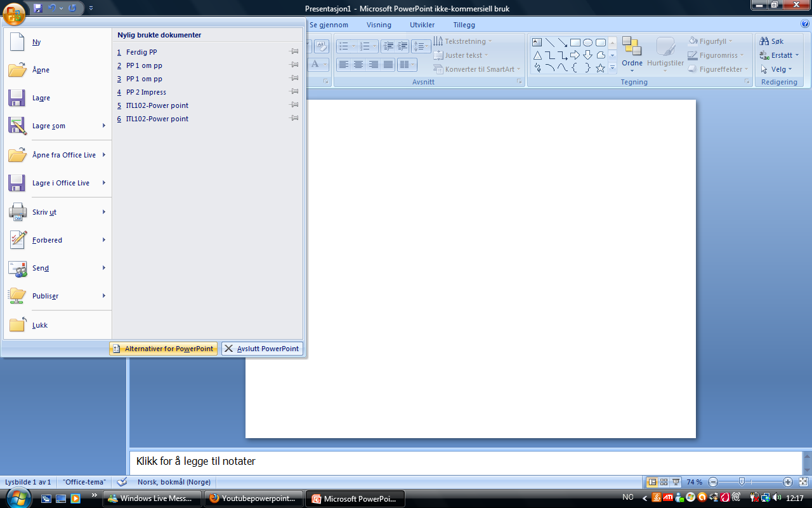Select the star shape in the shapes gallery
Viewport: 812px width, 508px height.
[600, 68]
